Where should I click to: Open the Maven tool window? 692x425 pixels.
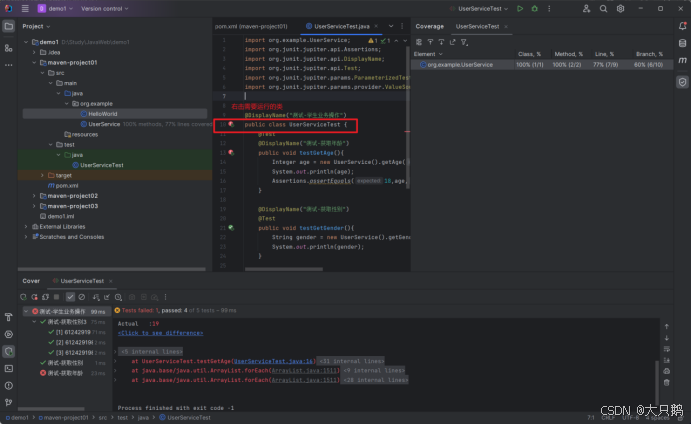point(682,60)
